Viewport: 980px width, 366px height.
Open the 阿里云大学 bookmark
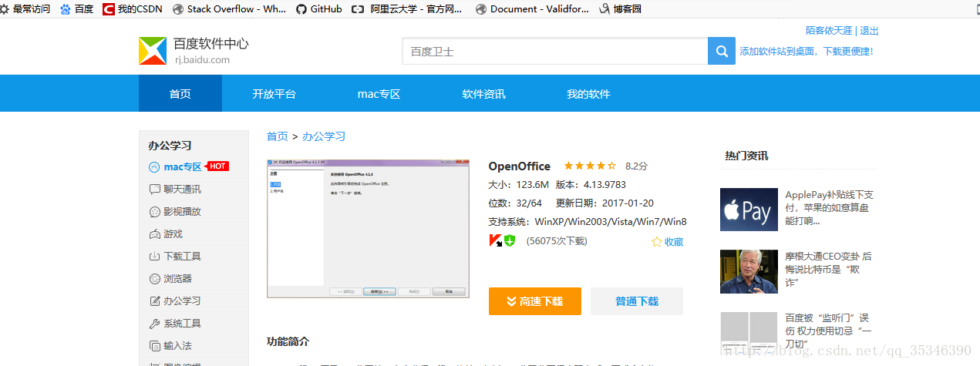pyautogui.click(x=407, y=9)
